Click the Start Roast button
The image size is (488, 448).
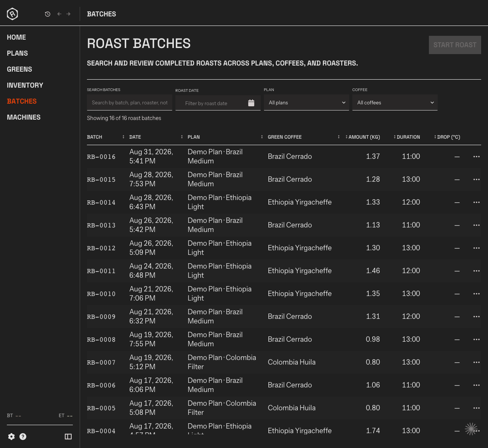pyautogui.click(x=455, y=45)
